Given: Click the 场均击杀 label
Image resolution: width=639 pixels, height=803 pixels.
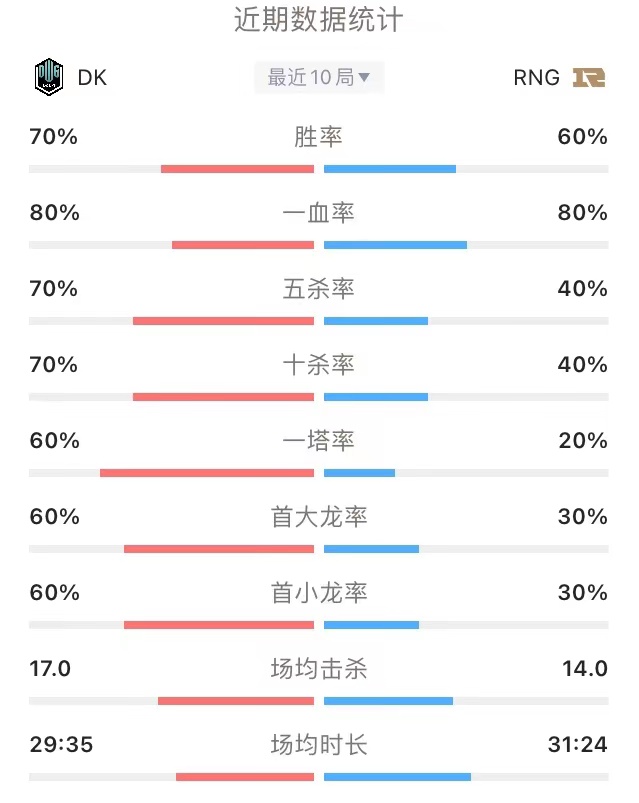Looking at the screenshot, I should [318, 668].
